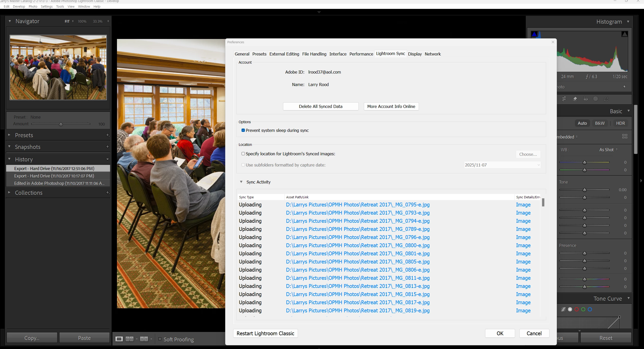
Task: Click the shadow clipping indicator in Histogram
Action: click(x=534, y=34)
